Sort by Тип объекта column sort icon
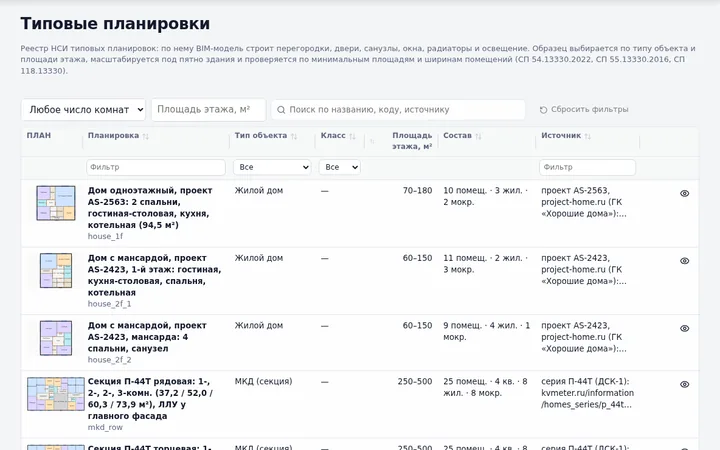The height and width of the screenshot is (450, 720). 294,136
